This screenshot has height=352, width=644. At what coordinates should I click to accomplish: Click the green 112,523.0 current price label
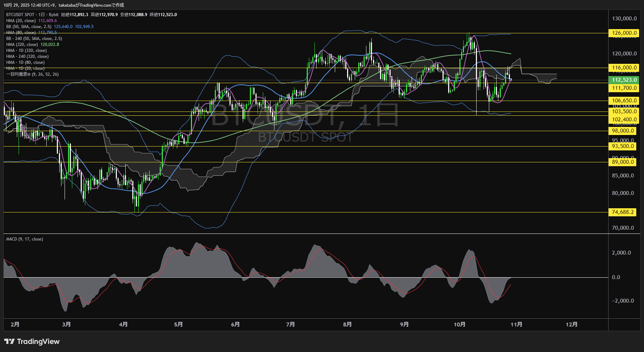click(x=624, y=80)
